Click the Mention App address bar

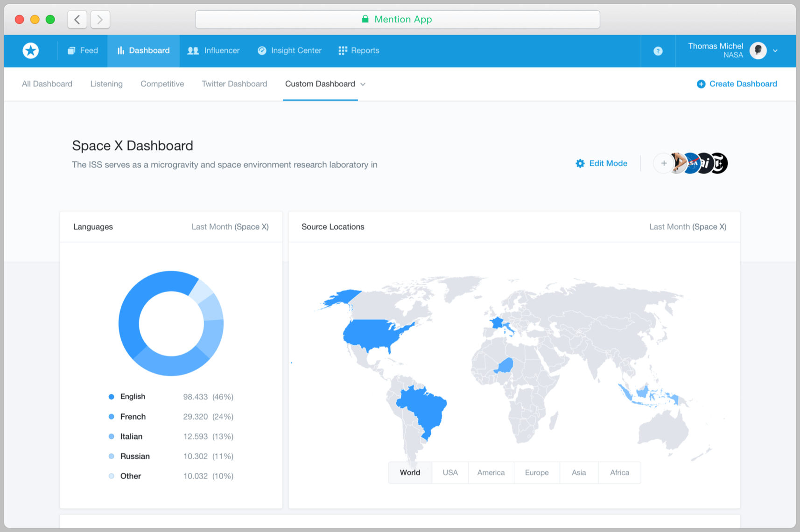[397, 20]
